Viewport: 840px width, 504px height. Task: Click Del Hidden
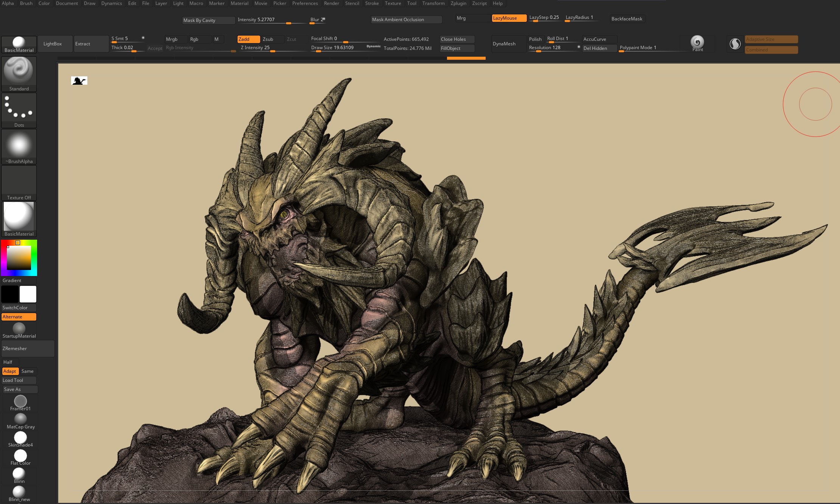pyautogui.click(x=599, y=48)
